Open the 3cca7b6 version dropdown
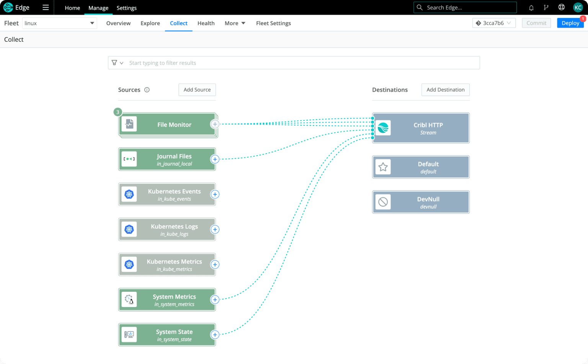This screenshot has height=364, width=588. 494,23
